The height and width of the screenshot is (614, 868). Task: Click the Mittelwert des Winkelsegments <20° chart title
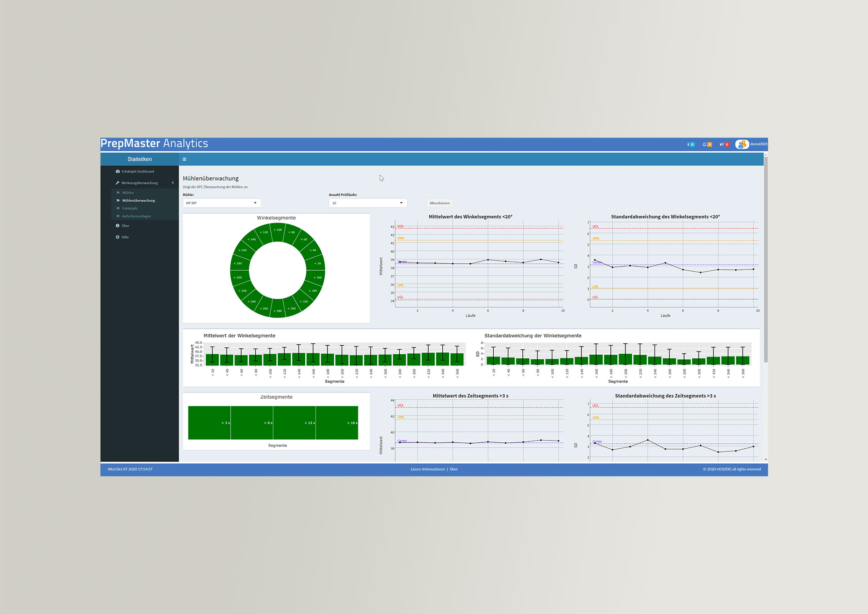coord(471,217)
